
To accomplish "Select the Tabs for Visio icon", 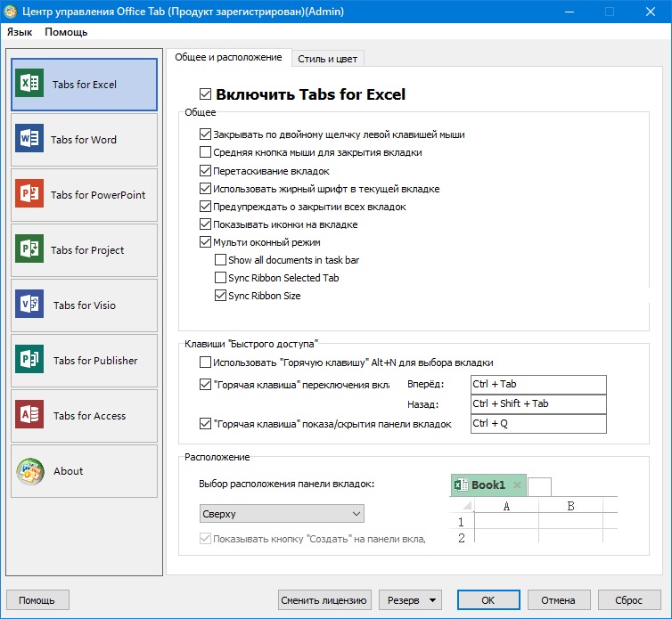I will pyautogui.click(x=29, y=305).
